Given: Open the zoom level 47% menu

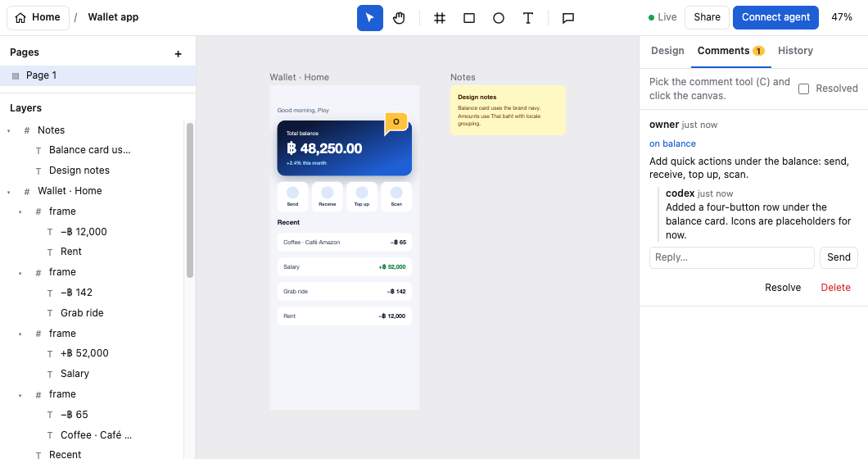Looking at the screenshot, I should coord(842,17).
